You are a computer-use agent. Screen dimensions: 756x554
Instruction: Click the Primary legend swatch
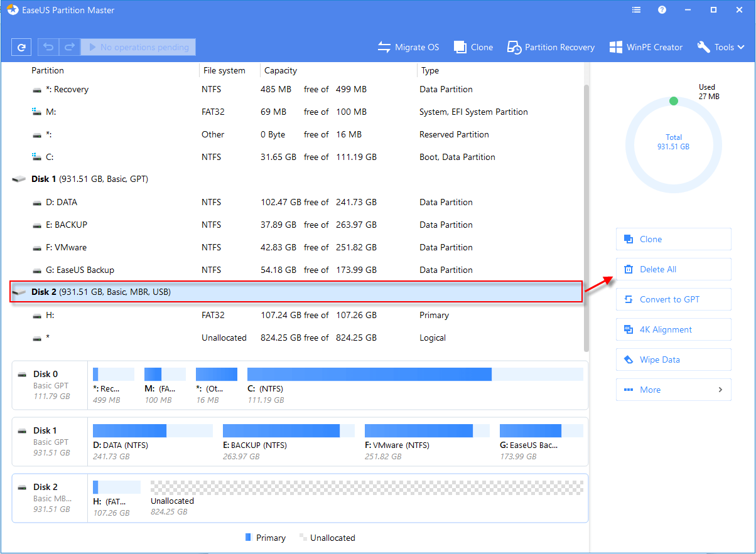tap(248, 538)
